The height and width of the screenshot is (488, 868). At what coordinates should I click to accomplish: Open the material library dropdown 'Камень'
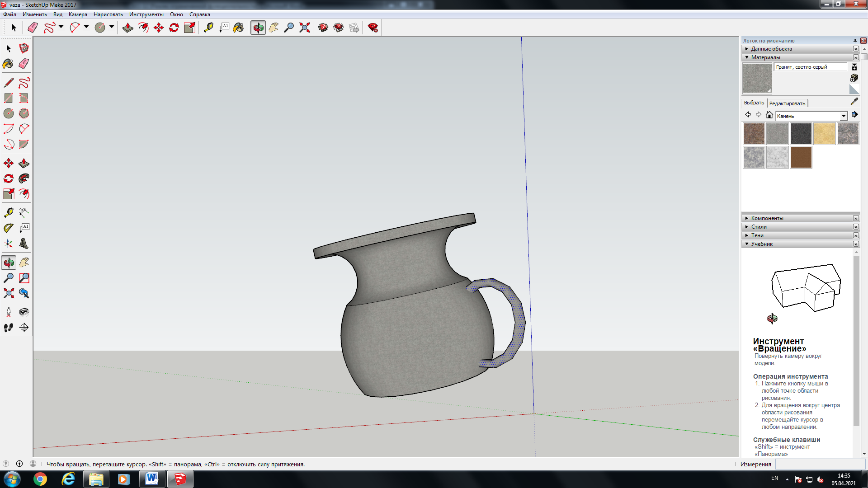[843, 116]
